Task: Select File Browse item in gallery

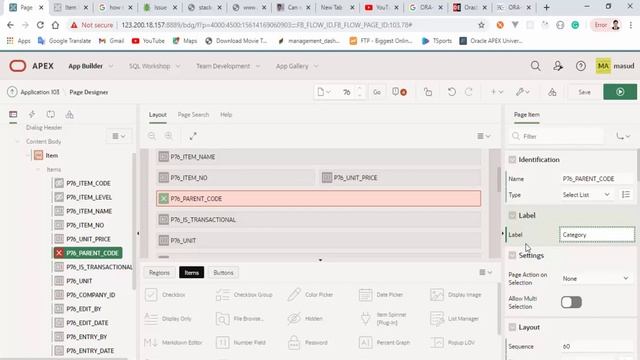Action: click(239, 318)
